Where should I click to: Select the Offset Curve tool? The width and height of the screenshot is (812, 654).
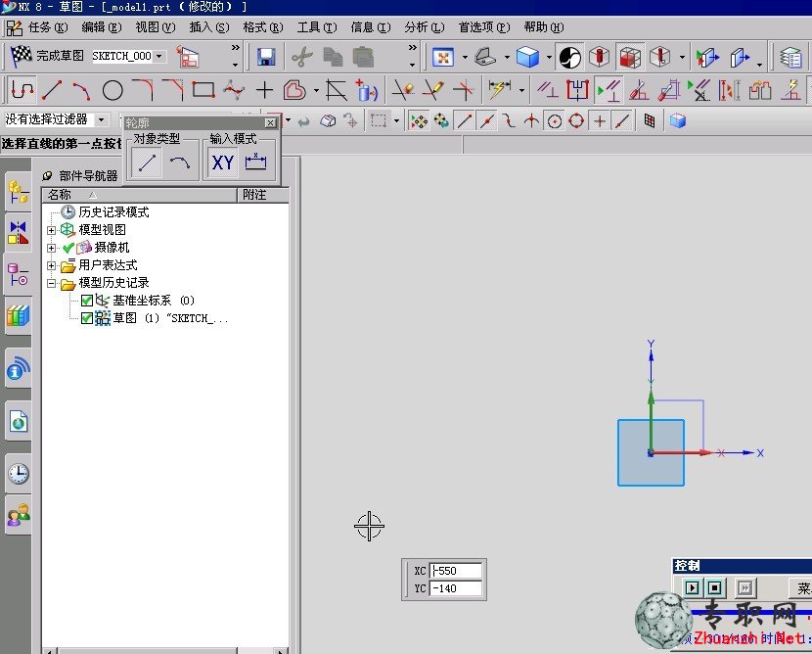tap(294, 90)
